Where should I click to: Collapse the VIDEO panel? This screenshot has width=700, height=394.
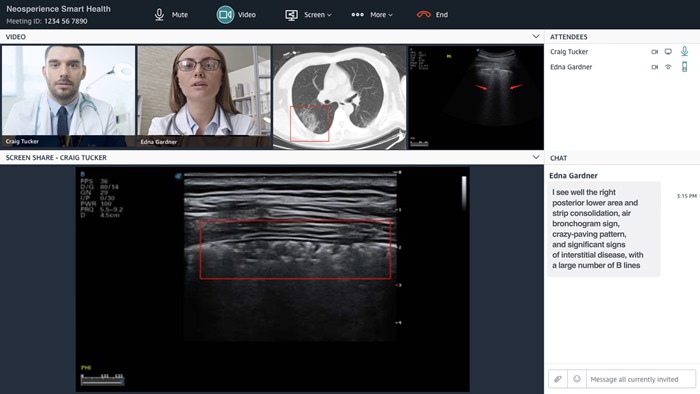[x=536, y=37]
